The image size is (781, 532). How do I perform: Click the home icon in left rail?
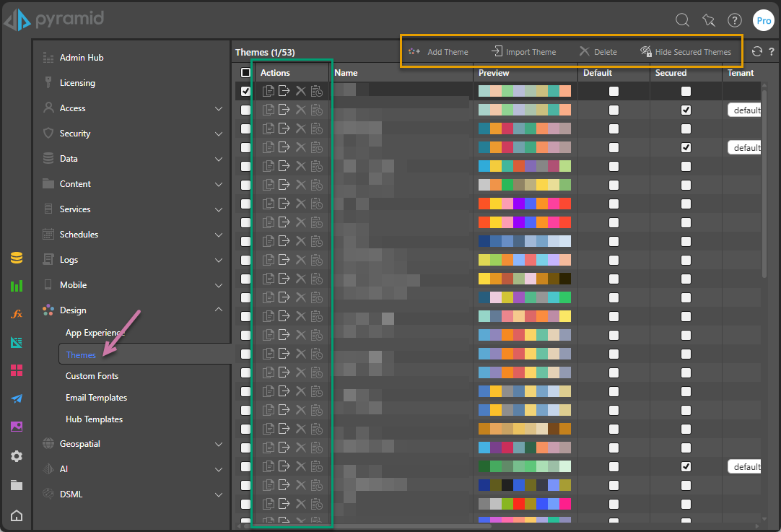(x=17, y=515)
